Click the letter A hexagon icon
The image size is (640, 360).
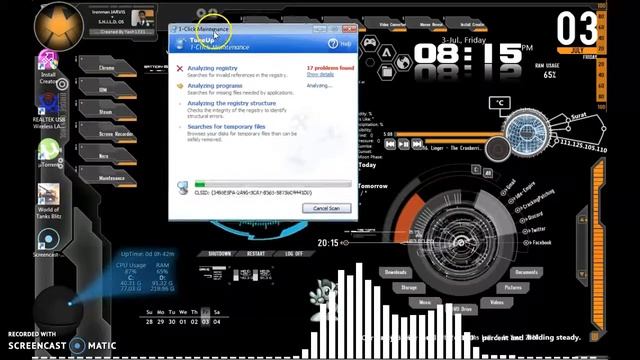click(x=386, y=53)
